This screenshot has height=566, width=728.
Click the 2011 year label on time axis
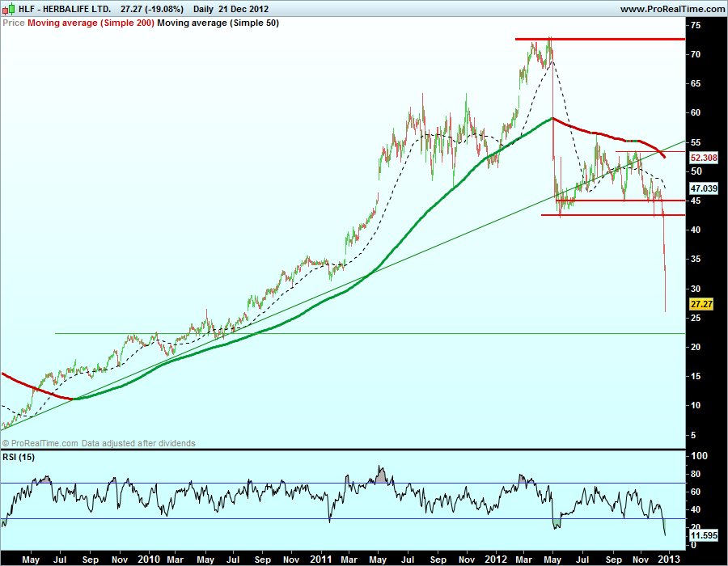[321, 559]
